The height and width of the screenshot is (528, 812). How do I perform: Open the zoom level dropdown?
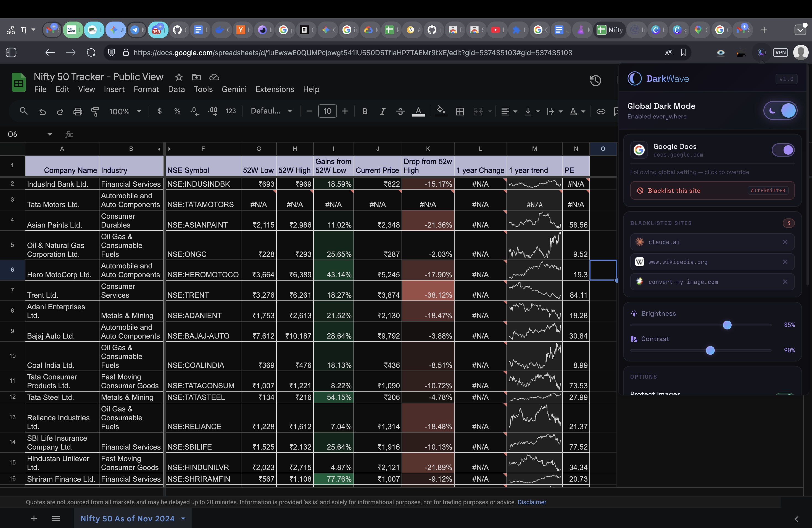125,111
